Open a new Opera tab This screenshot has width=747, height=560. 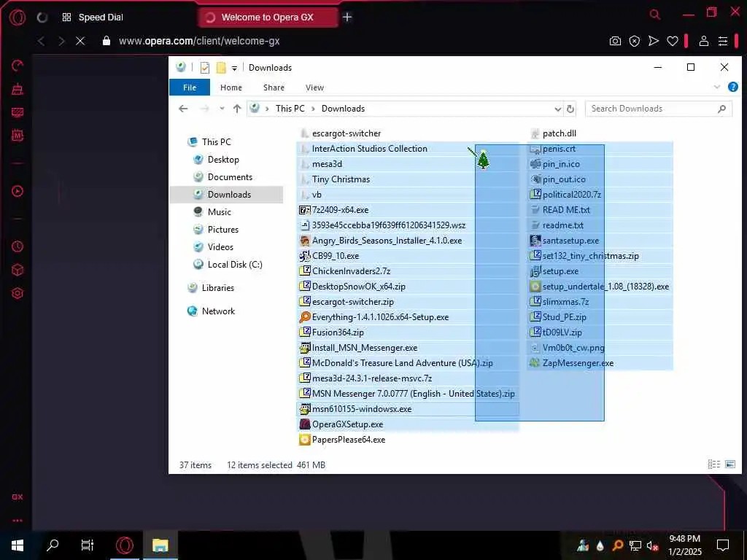[x=347, y=17]
